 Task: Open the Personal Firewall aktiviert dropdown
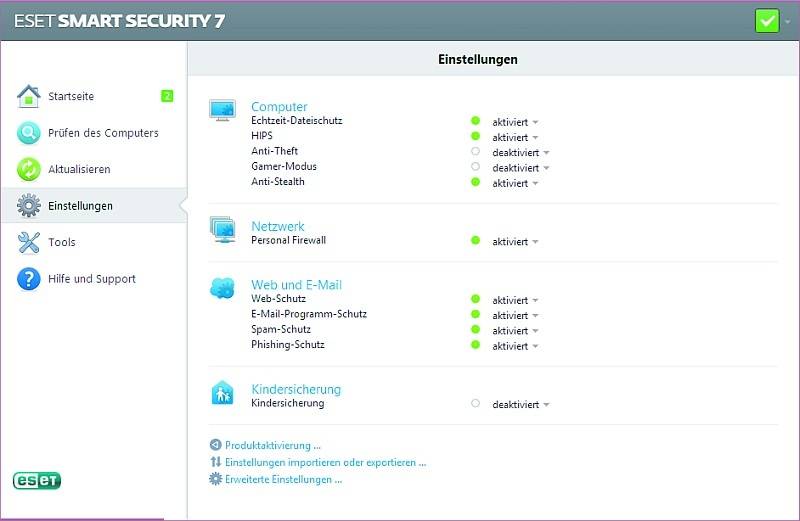(x=515, y=242)
